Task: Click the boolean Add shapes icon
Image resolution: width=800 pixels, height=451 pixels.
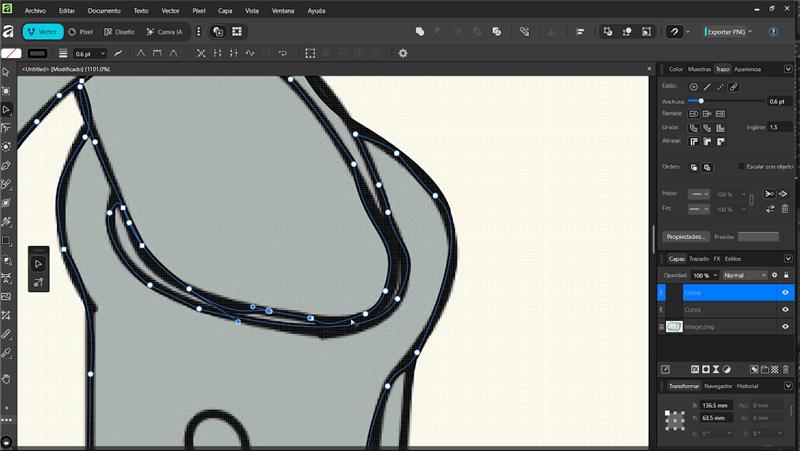Action: [420, 32]
